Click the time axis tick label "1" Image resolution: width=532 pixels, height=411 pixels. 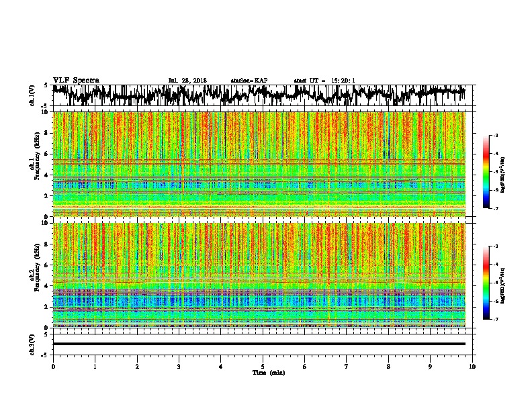click(95, 367)
